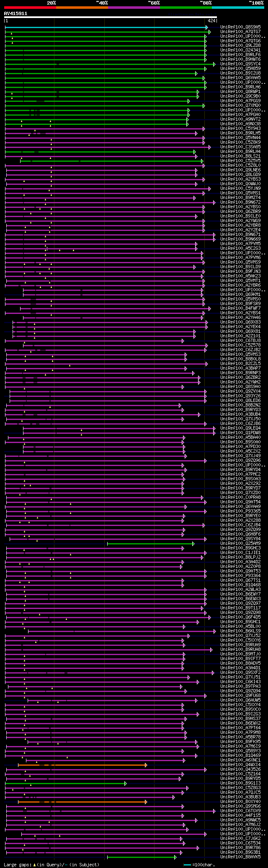Click the orange alignment bar for B0XY40

pos(82,802)
